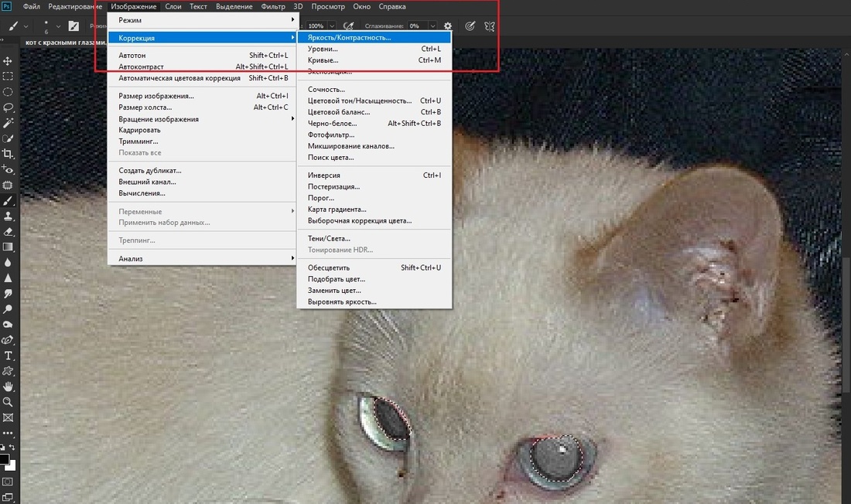Select the Rectangular Marquee tool
This screenshot has width=851, height=504.
coord(9,77)
